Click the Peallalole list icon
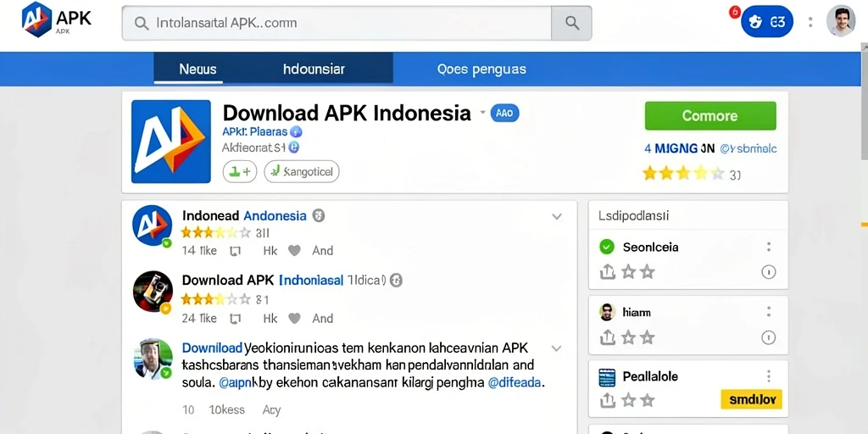The height and width of the screenshot is (434, 868). coord(607,377)
